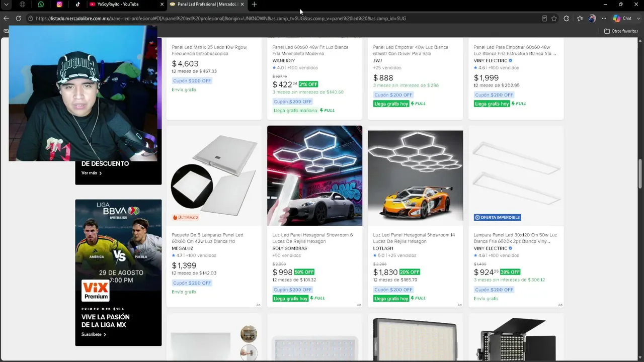Open the reader view icon in address bar
This screenshot has width=644, height=362.
click(x=544, y=19)
